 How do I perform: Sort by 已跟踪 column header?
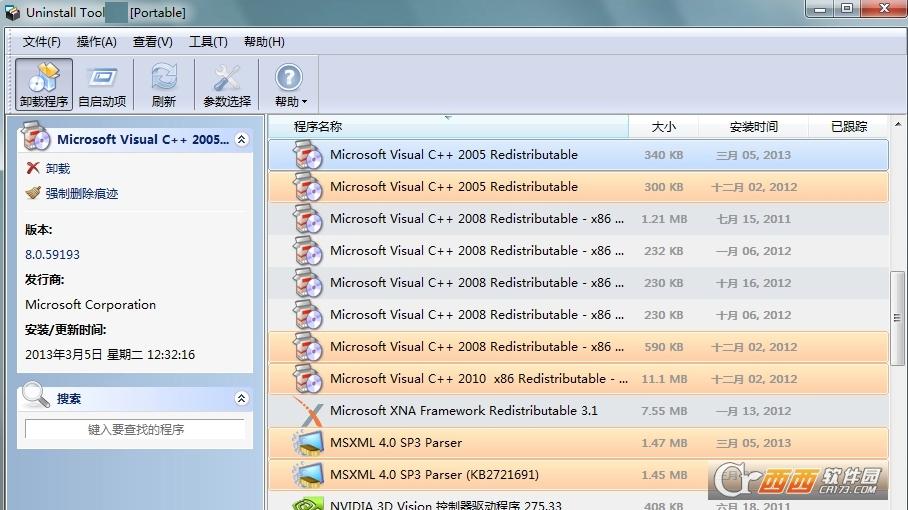click(848, 127)
